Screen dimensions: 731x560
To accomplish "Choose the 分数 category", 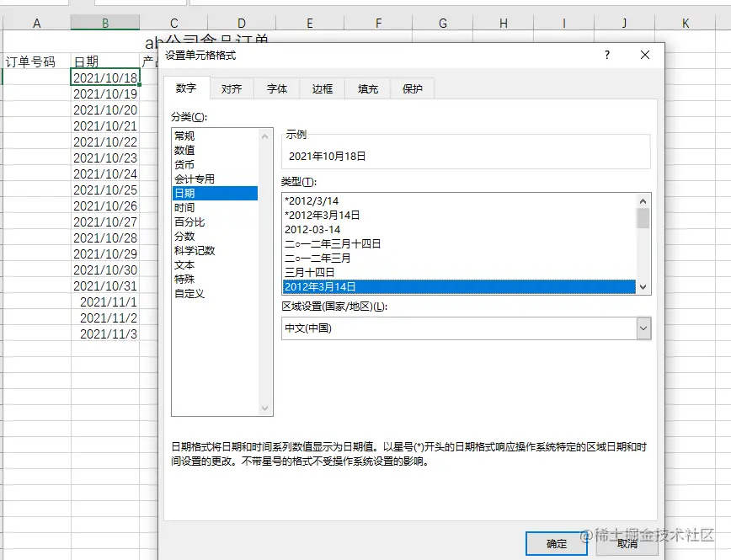I will [x=215, y=237].
